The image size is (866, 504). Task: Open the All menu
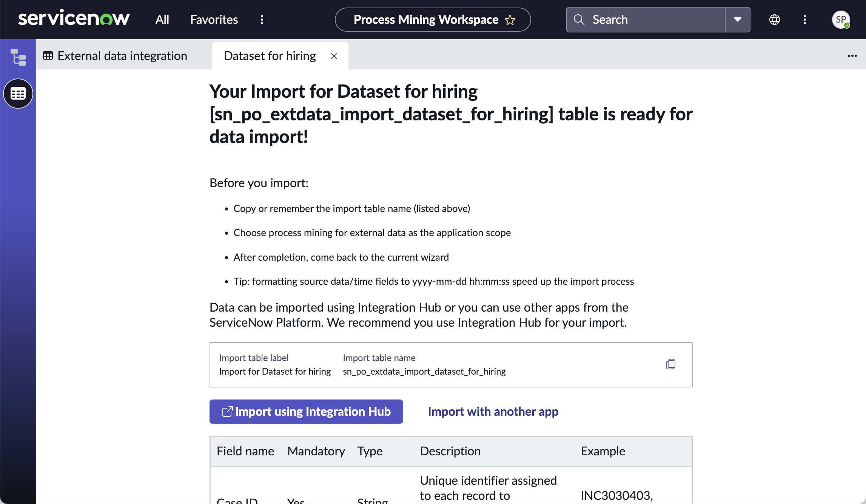162,20
